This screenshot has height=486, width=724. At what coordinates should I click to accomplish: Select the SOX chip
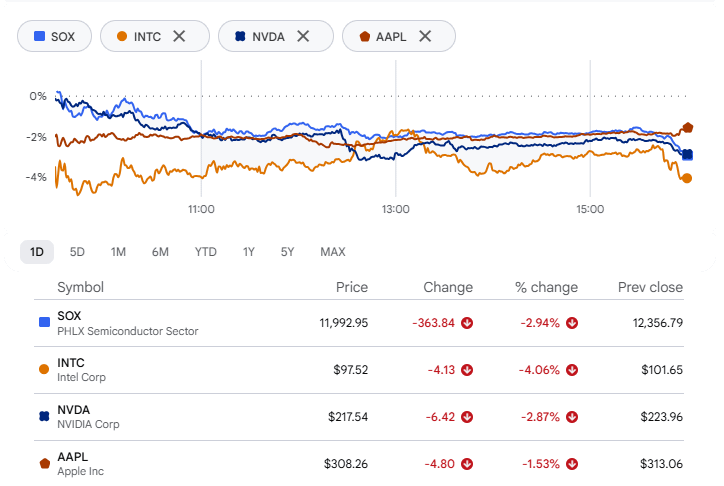point(54,36)
